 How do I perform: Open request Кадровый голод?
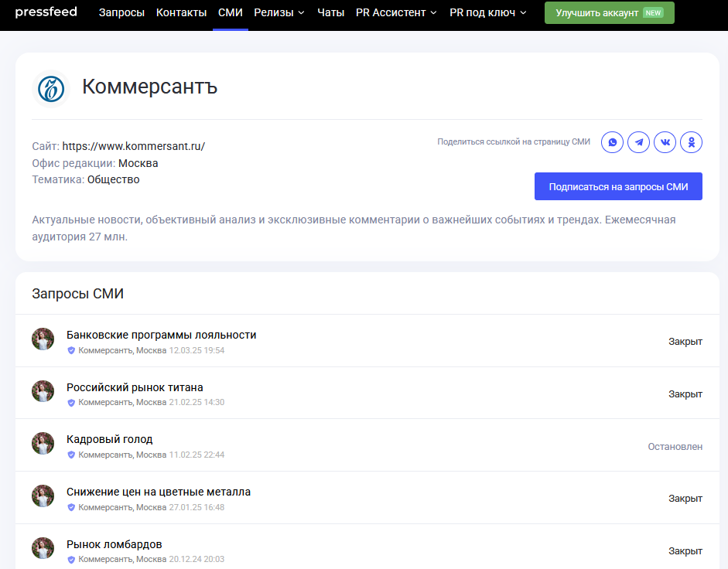(x=110, y=439)
